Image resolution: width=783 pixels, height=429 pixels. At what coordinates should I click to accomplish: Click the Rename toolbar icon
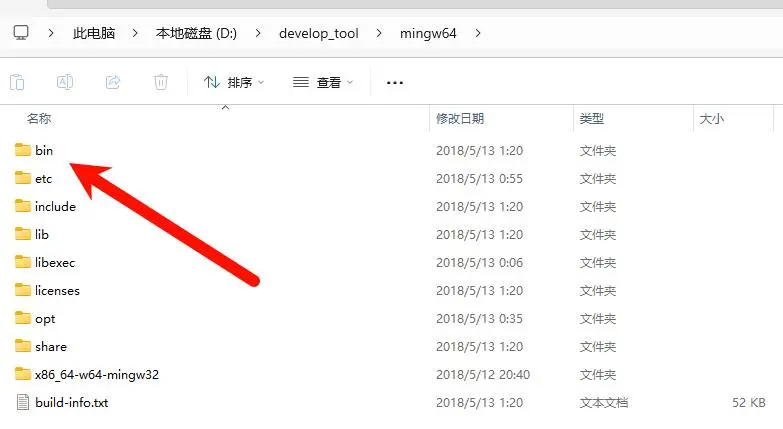(x=65, y=82)
